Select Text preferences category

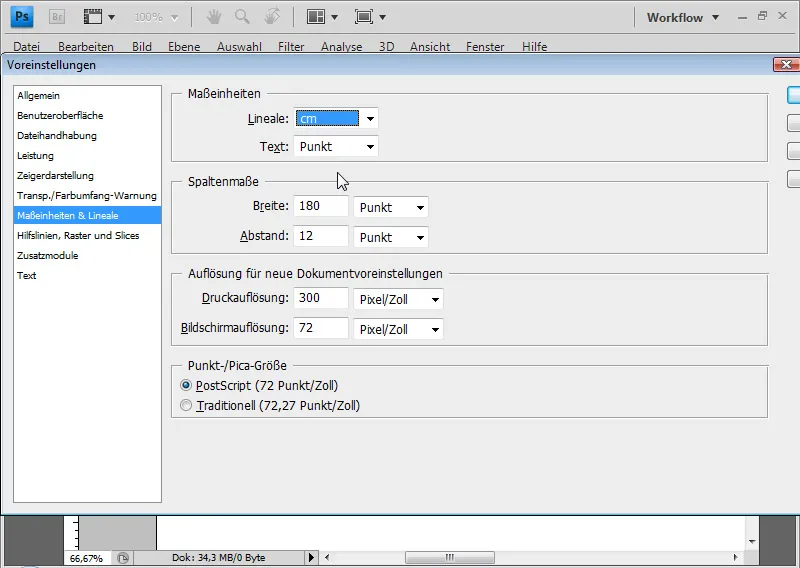[87, 276]
